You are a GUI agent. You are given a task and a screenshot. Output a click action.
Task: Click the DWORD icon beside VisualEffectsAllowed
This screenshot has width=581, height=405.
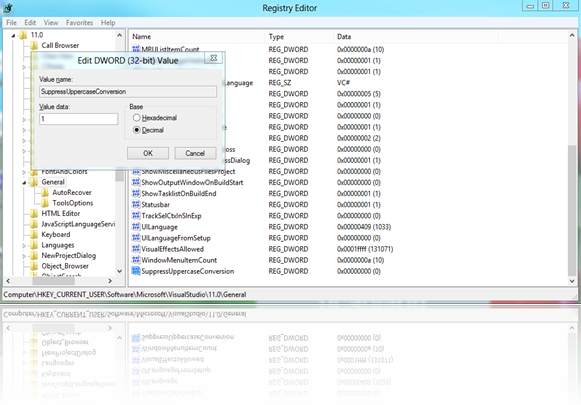click(x=136, y=249)
